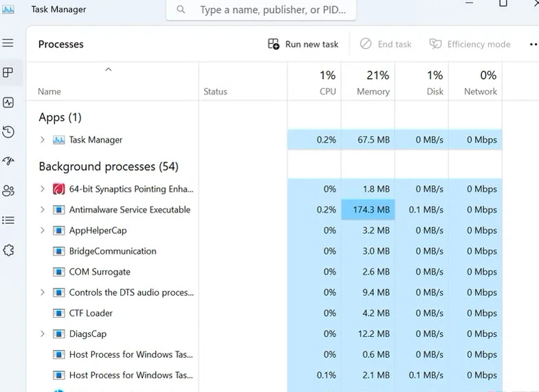This screenshot has width=539, height=392.
Task: Click the DTS audio process icon
Action: pyautogui.click(x=59, y=292)
